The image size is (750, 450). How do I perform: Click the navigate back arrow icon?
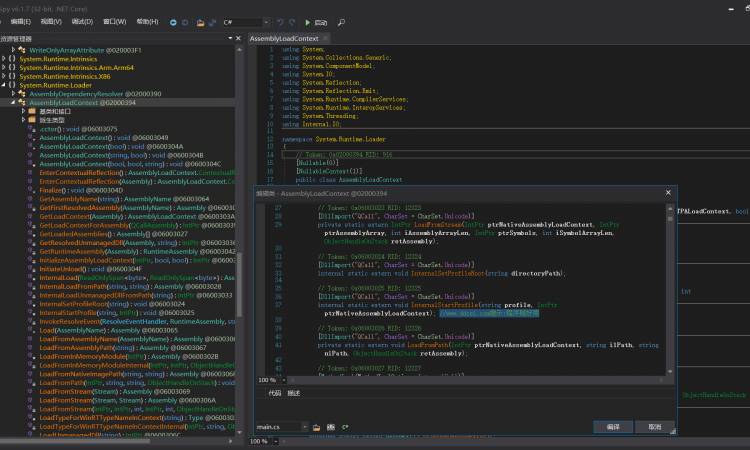[173, 22]
